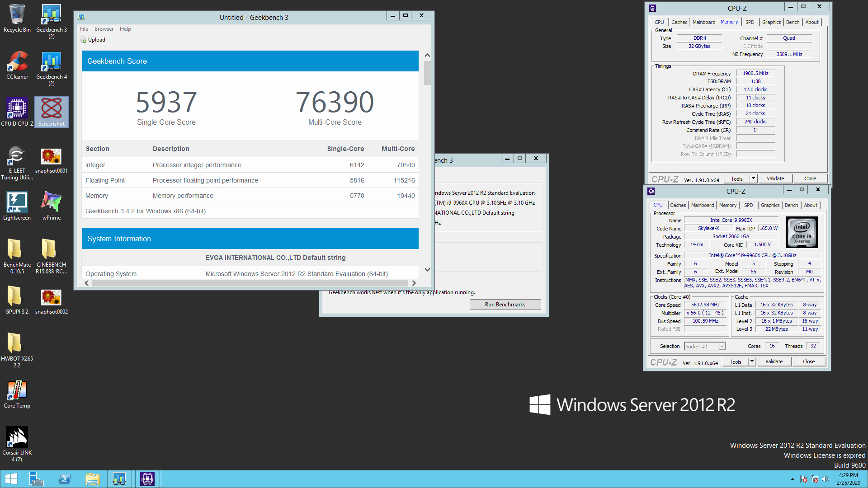The width and height of the screenshot is (868, 488).
Task: Open Geekbench 4 (2) desktop shortcut
Action: click(52, 68)
